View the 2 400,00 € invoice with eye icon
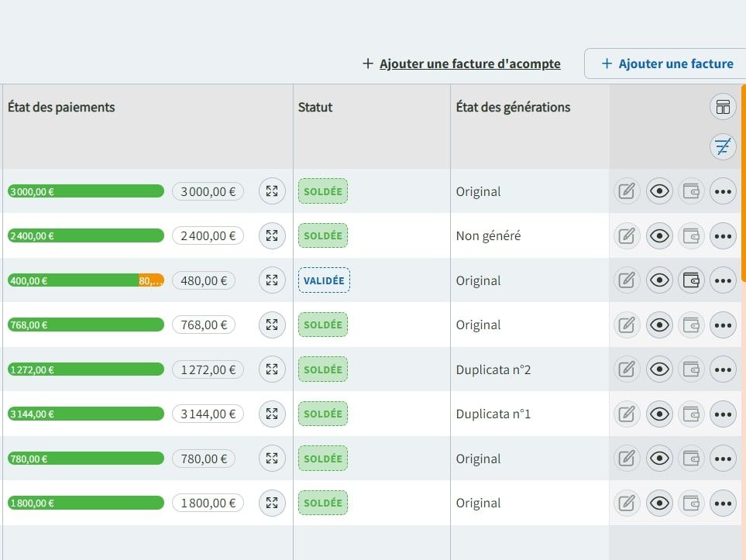Image resolution: width=746 pixels, height=560 pixels. pyautogui.click(x=659, y=235)
